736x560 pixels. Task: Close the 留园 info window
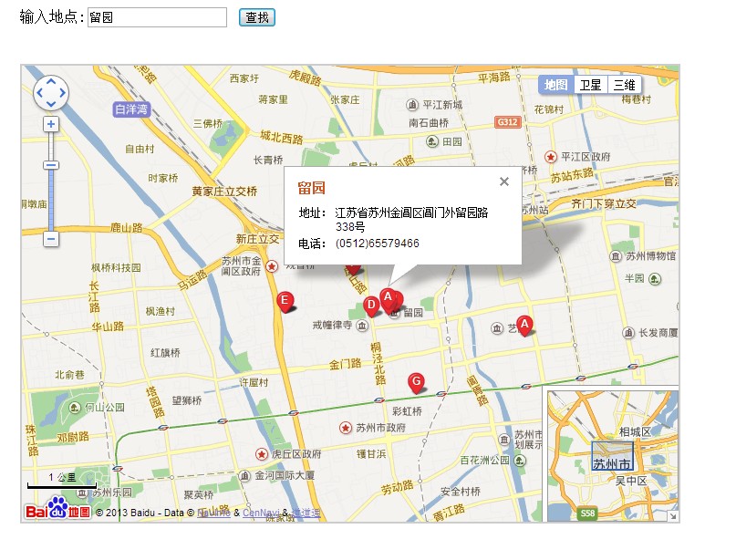(504, 181)
